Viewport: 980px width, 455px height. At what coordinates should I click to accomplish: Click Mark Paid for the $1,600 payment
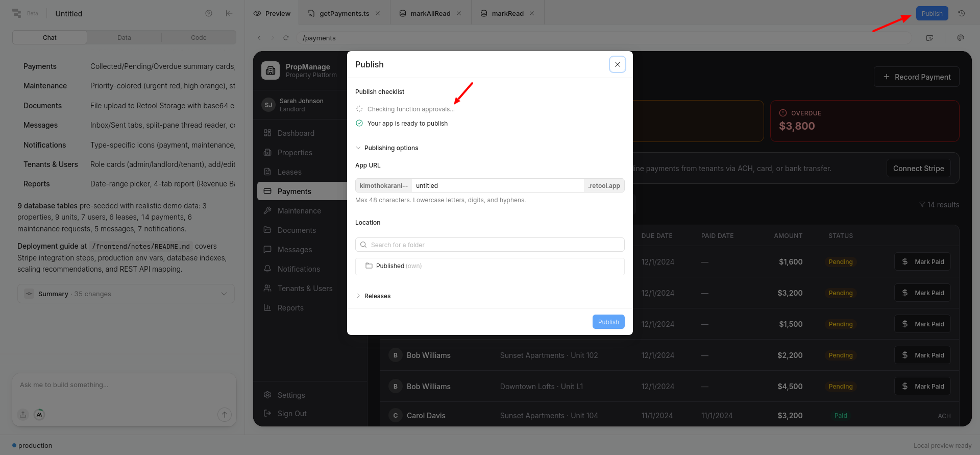point(922,262)
